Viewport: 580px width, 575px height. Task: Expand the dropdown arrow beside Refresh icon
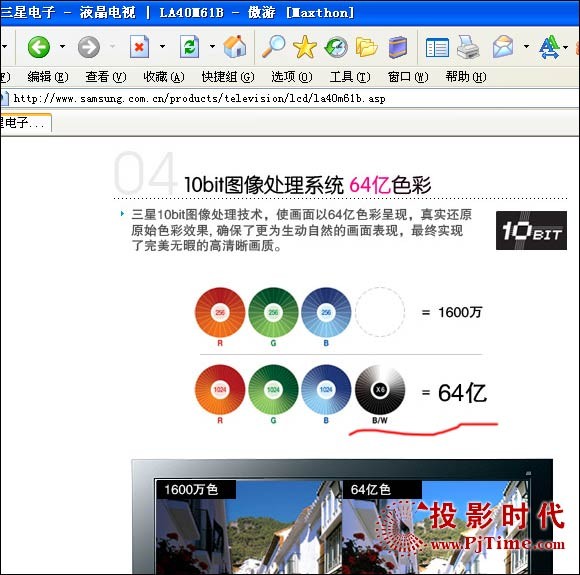(x=212, y=47)
